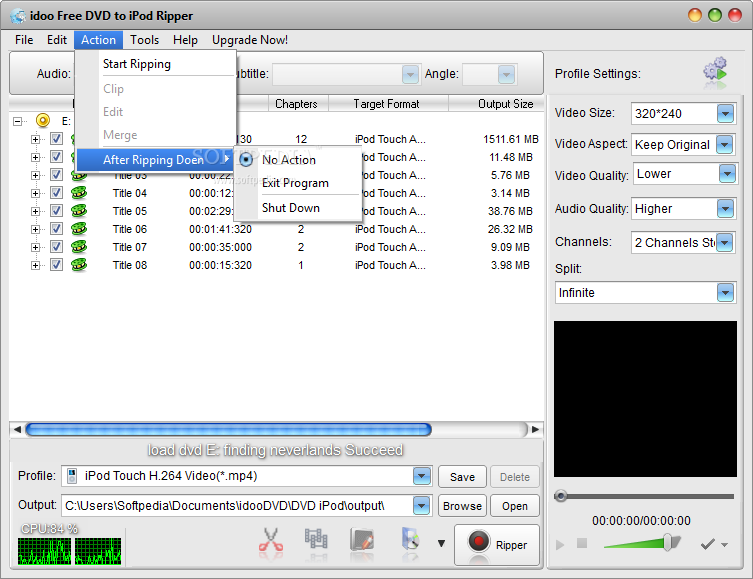Click the film icon of Title 05

click(79, 211)
